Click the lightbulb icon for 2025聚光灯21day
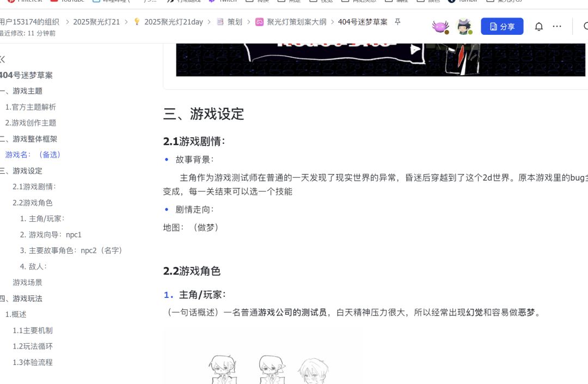588x384 pixels. [x=137, y=22]
